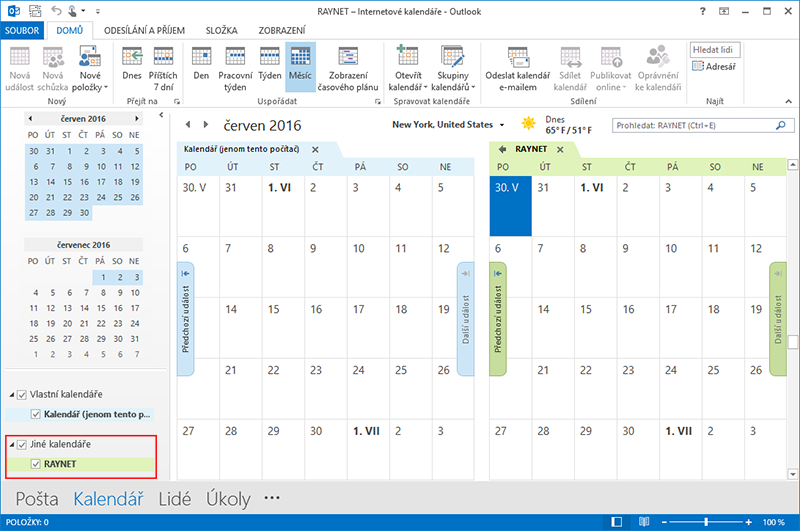Click RAYNET overlay mode arrow
Viewport: 800px width, 531px height.
click(x=502, y=149)
